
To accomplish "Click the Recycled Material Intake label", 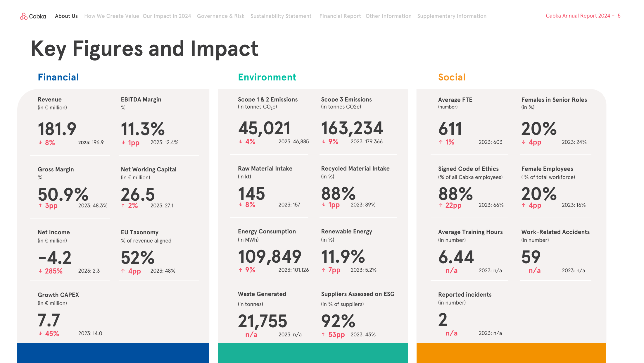I will coord(355,168).
